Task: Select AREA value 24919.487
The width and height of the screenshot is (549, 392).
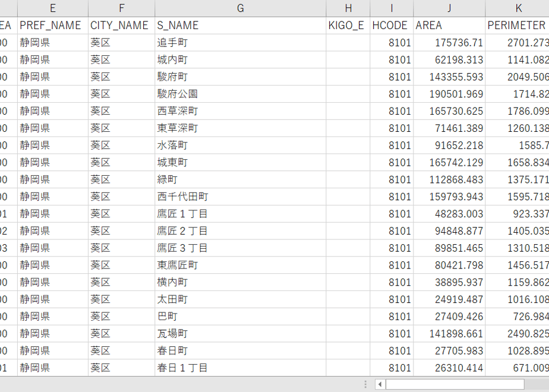Action: [x=449, y=299]
